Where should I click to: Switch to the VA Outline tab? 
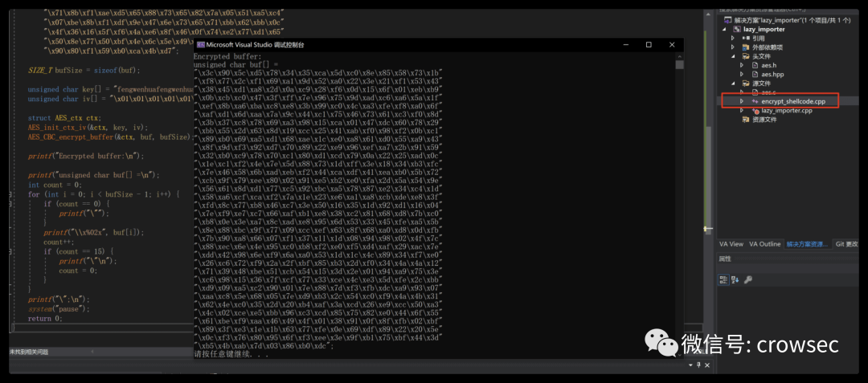pyautogui.click(x=765, y=244)
